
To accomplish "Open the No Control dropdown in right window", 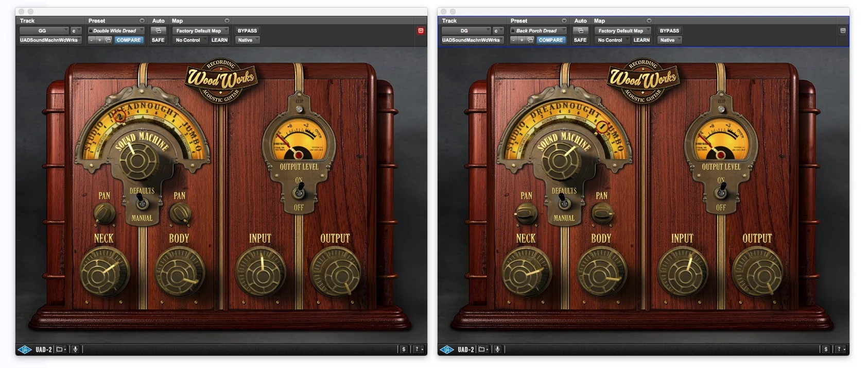I will [612, 40].
